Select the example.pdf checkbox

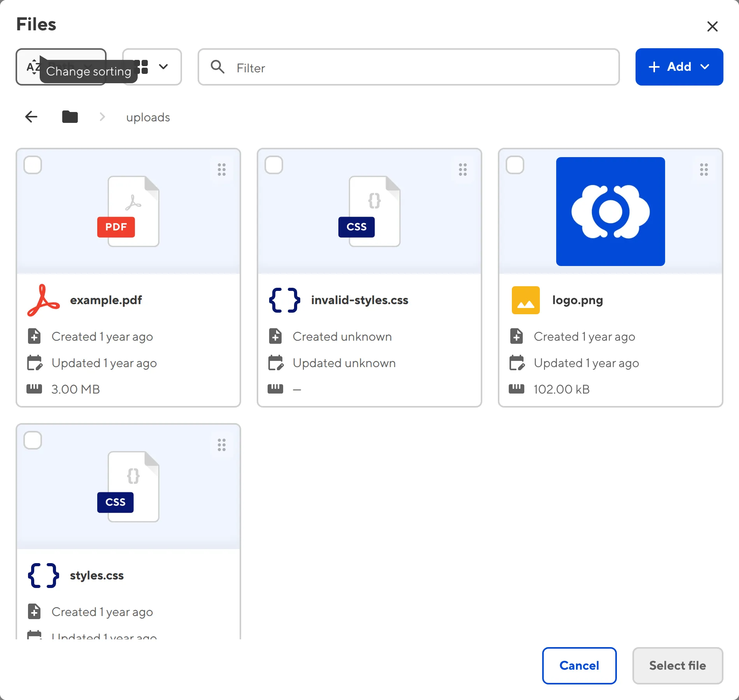pos(33,165)
